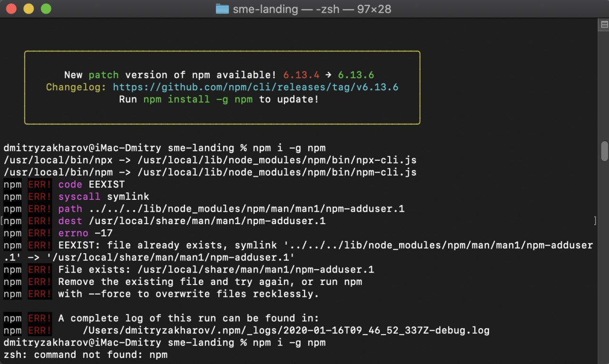Click the split-pane icon above the scrollbar
Viewport: 609px width, 364px height.
tap(603, 25)
